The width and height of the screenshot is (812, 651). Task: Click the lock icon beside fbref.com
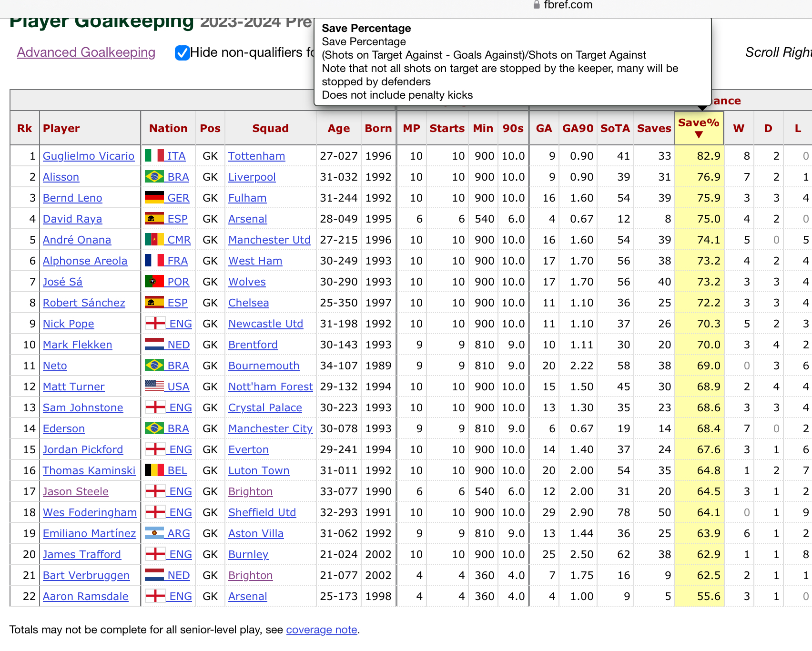pos(537,5)
